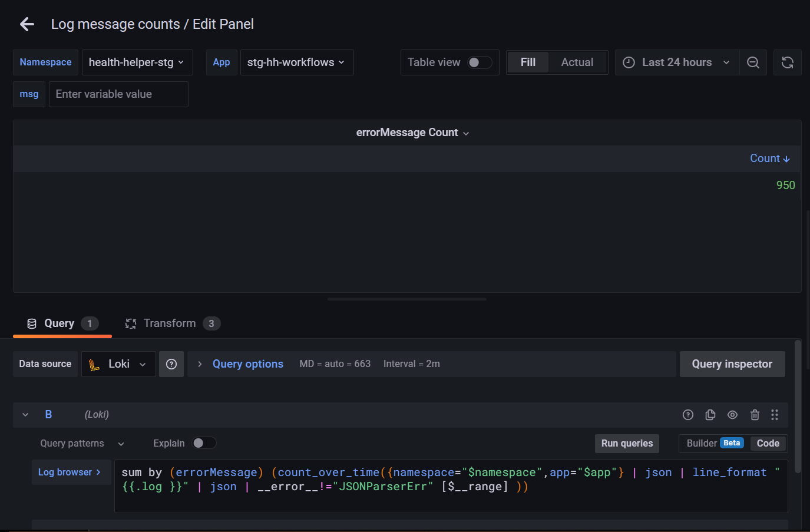Expand the Query options section
This screenshot has height=532, width=810.
click(247, 364)
